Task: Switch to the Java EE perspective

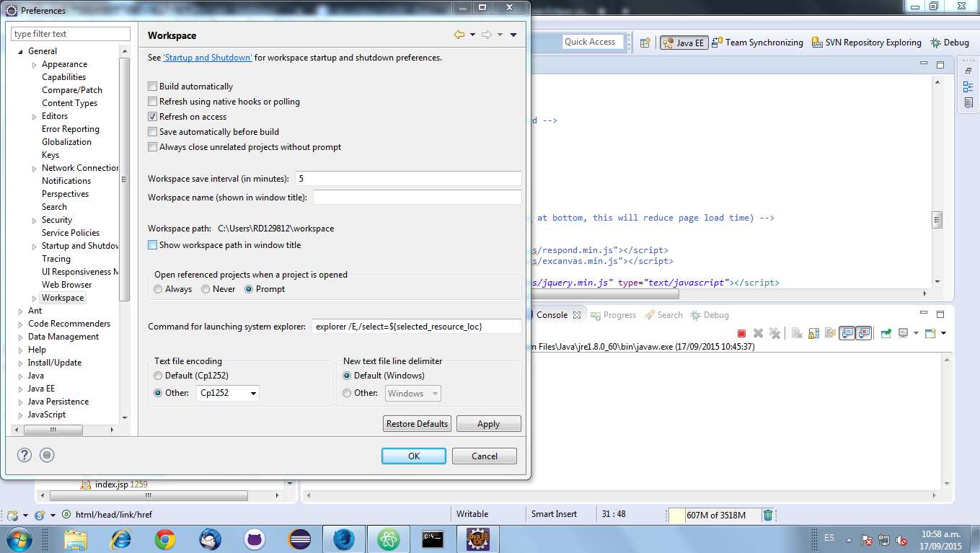Action: 683,43
